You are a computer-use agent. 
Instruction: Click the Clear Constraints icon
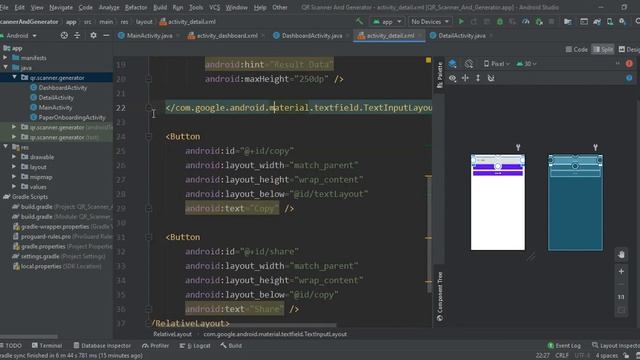491,78
